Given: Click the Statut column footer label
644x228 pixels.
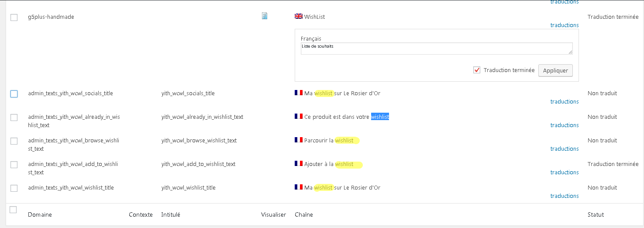Looking at the screenshot, I should 596,214.
